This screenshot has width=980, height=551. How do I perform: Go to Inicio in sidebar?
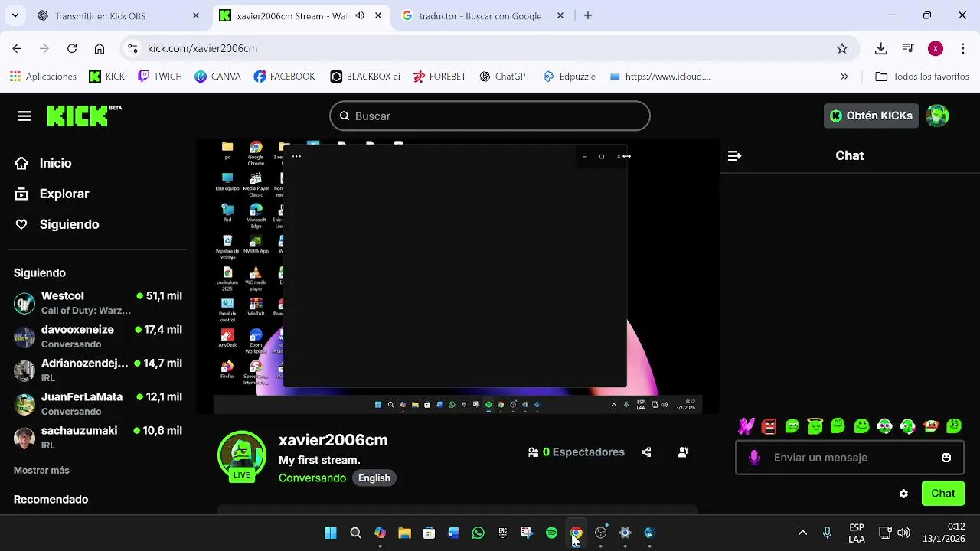[44, 163]
